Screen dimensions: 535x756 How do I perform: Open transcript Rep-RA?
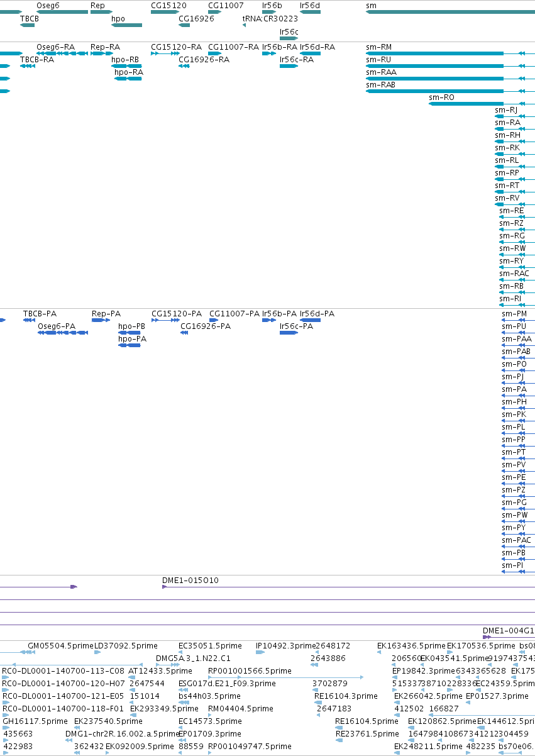pyautogui.click(x=101, y=54)
